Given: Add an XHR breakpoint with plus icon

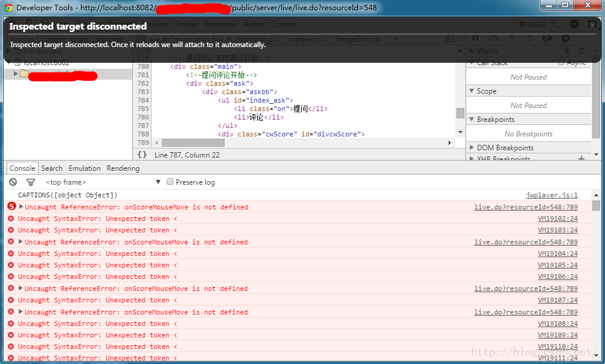Looking at the screenshot, I should (581, 159).
